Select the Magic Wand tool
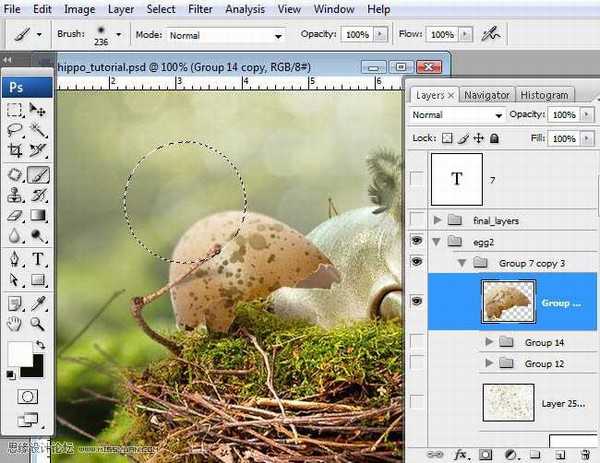The height and width of the screenshot is (463, 600). click(x=39, y=130)
